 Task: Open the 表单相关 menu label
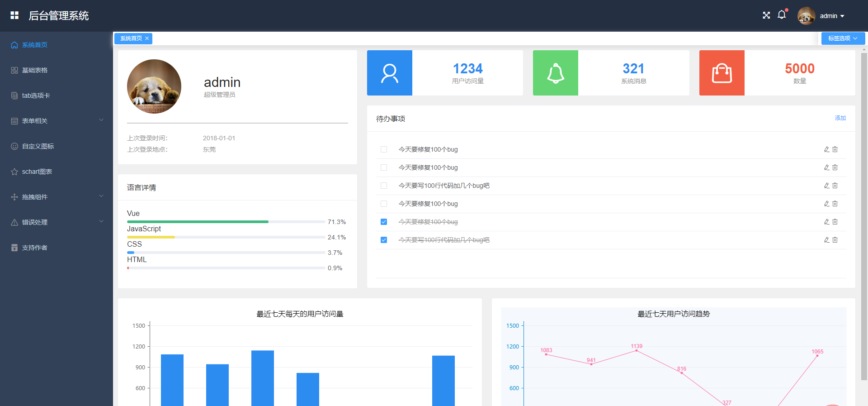point(35,121)
